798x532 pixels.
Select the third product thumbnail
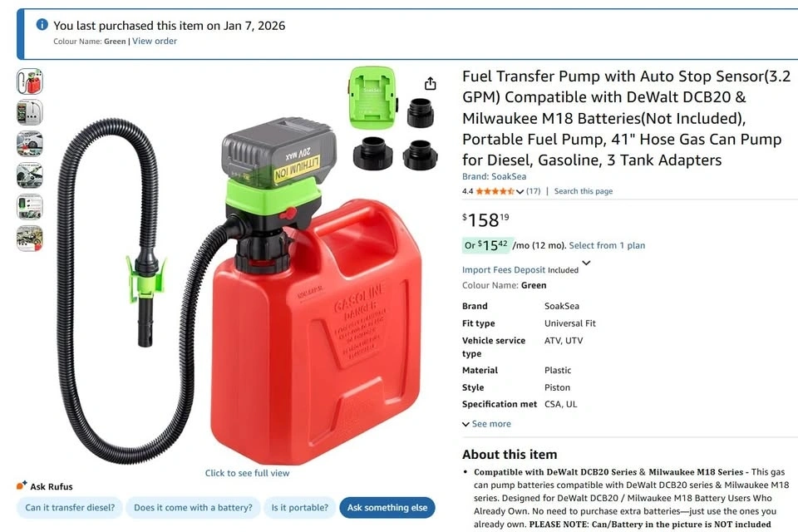point(30,144)
